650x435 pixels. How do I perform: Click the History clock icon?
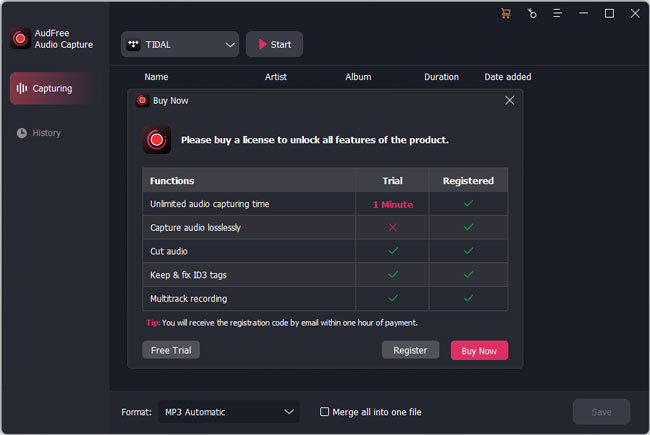[x=22, y=133]
